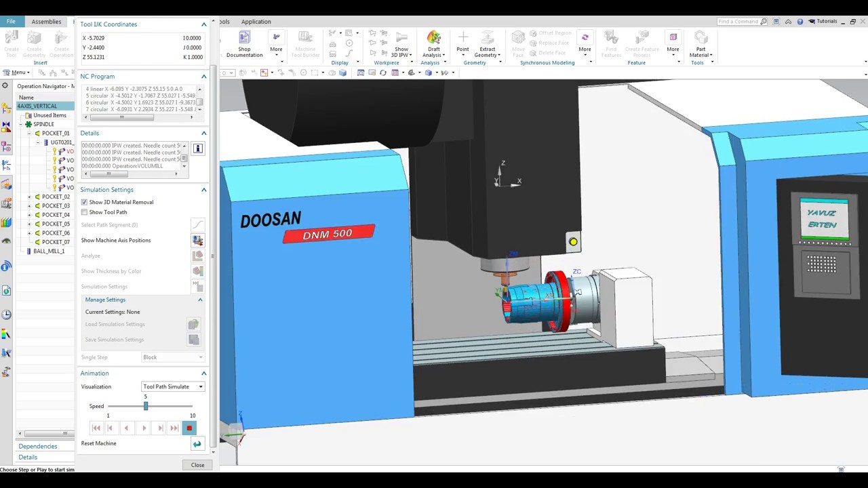
Task: Collapse the POCKET_01 tree node
Action: (28, 134)
